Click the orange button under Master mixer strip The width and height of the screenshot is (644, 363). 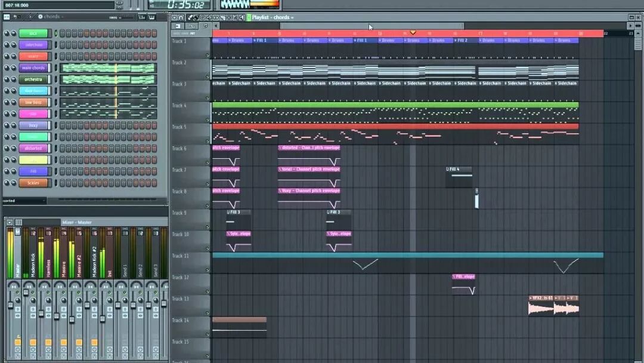tap(18, 343)
